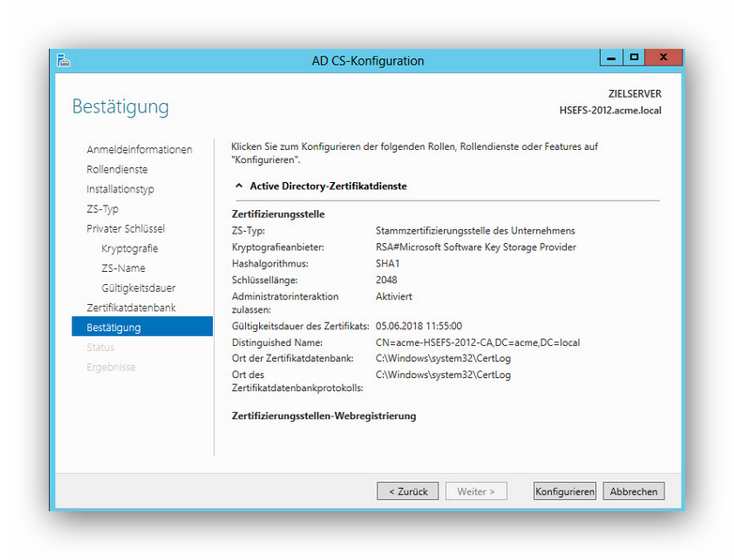Click the AD CS wizard title bar icon
The width and height of the screenshot is (734, 560).
[x=63, y=60]
